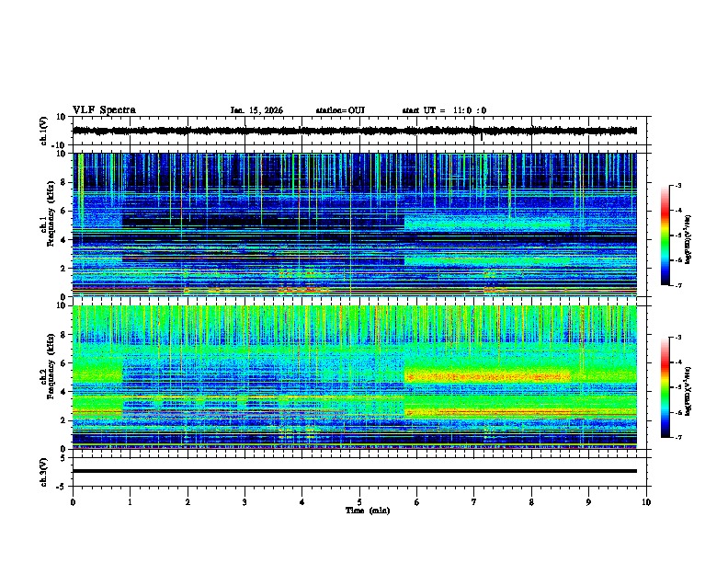This screenshot has height=563, width=728.
Task: Click the ch.2 spectrogram red-yellow 5 kHz band
Action: 486,377
